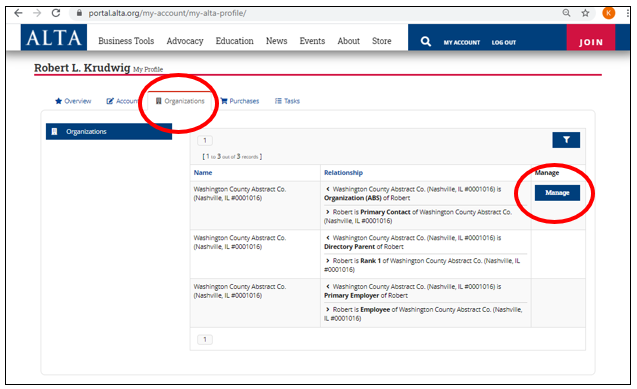The width and height of the screenshot is (637, 389).
Task: Open the Store menu
Action: tap(381, 41)
